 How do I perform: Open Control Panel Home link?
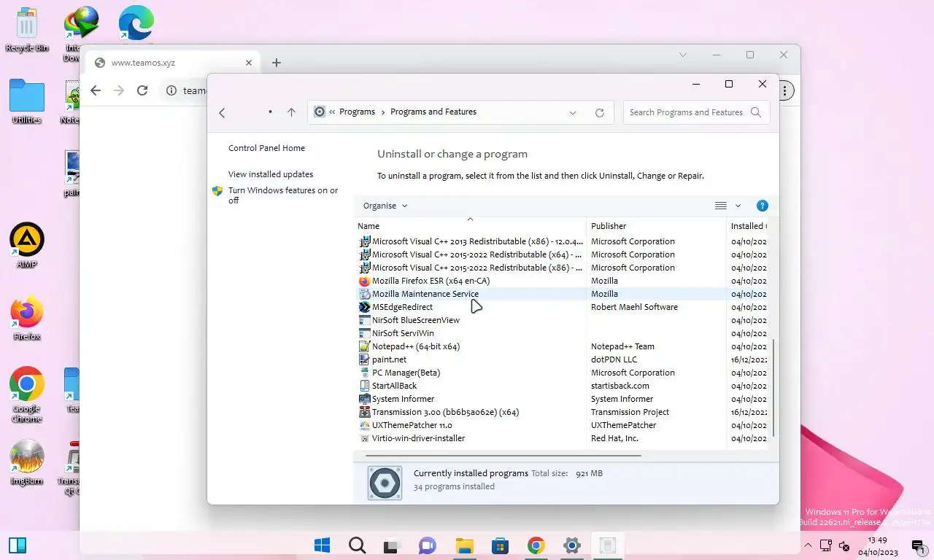coord(266,148)
